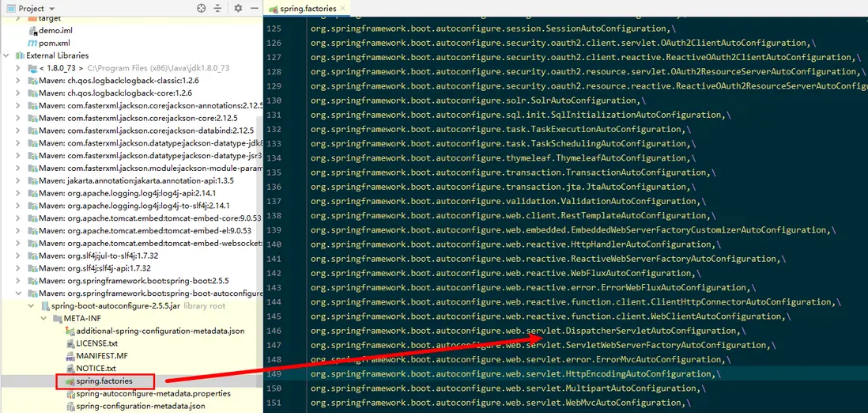The width and height of the screenshot is (868, 413).
Task: Expand jackson-annotations:2.12.5 library node
Action: click(x=19, y=106)
